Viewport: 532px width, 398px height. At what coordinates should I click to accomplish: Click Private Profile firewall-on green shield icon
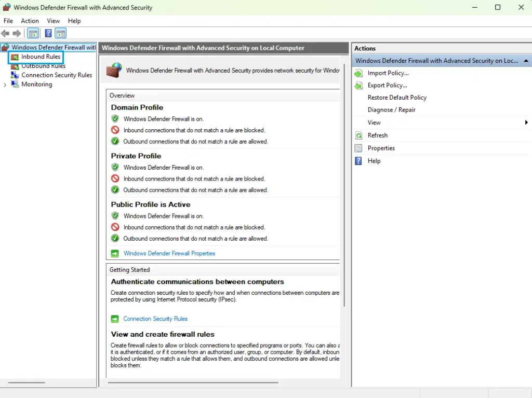click(115, 167)
